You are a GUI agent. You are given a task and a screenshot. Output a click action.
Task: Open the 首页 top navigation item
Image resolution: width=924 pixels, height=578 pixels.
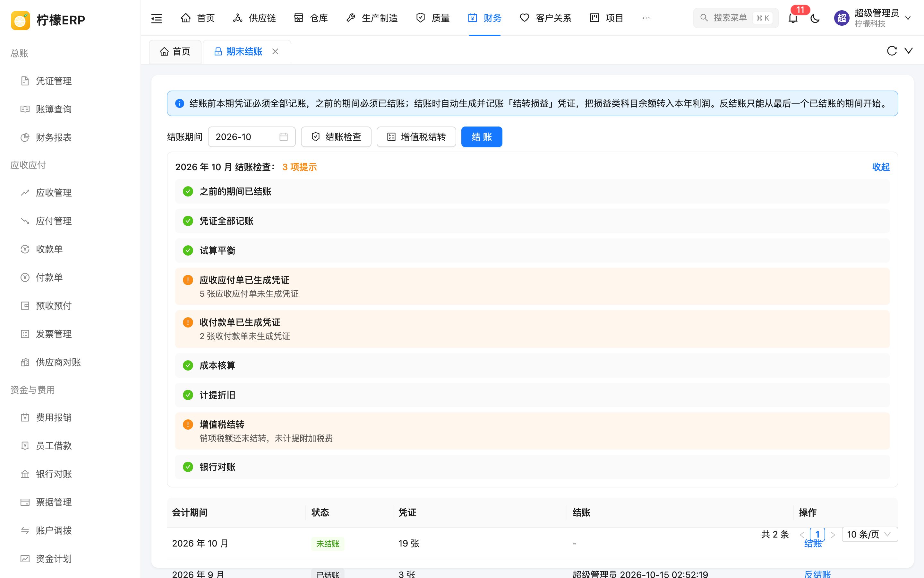198,18
